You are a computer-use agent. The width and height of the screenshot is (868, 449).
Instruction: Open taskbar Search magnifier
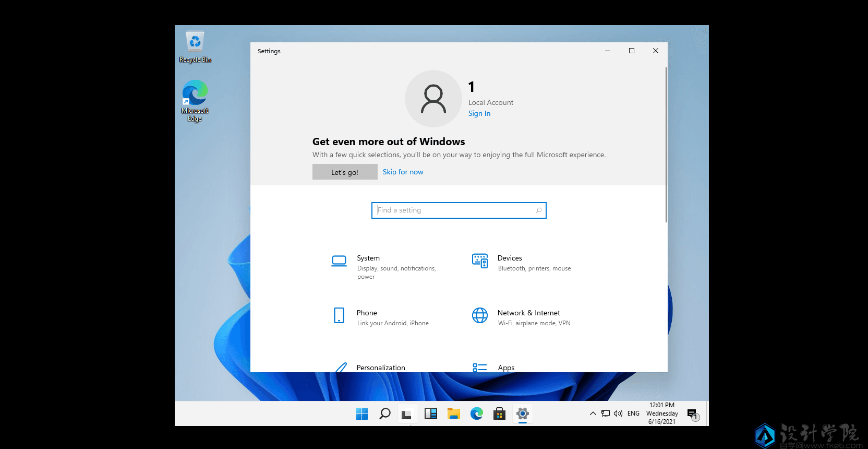click(x=385, y=414)
